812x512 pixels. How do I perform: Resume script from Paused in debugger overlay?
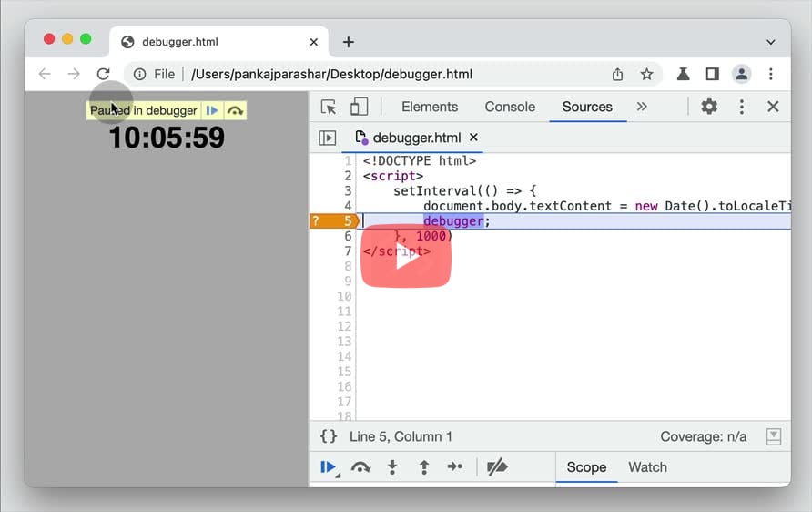[212, 110]
